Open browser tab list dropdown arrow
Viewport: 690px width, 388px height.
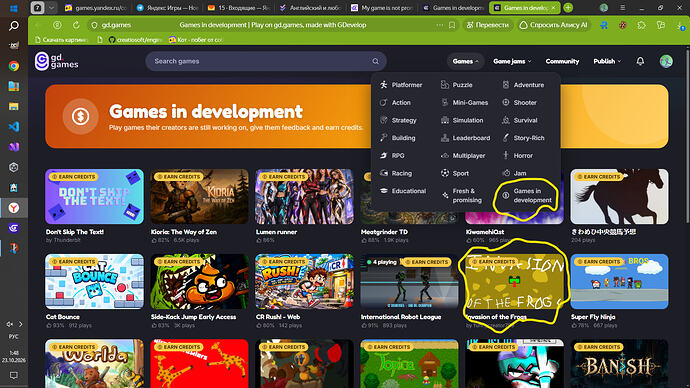tap(51, 8)
